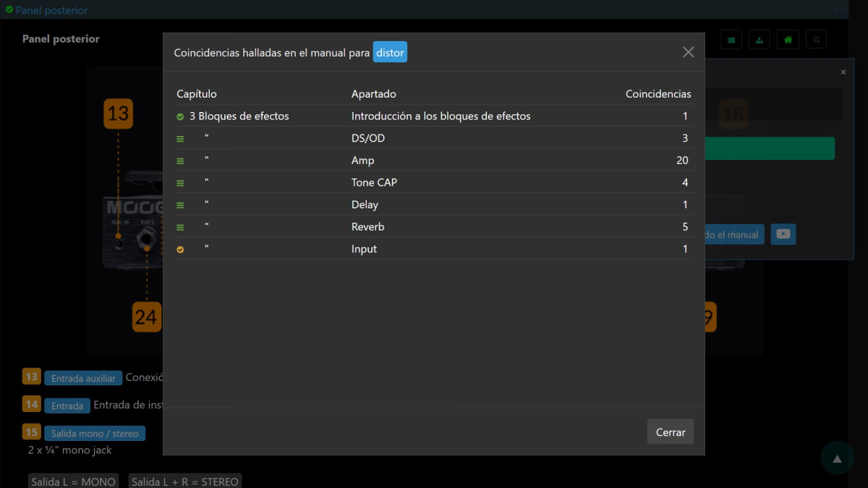Open the 'Introducción a los bloques de efectos' section
The image size is (868, 488).
441,116
